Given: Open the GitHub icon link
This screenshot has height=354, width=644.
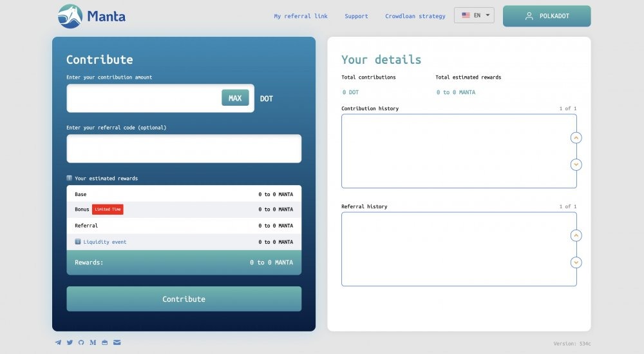Looking at the screenshot, I should 81,342.
